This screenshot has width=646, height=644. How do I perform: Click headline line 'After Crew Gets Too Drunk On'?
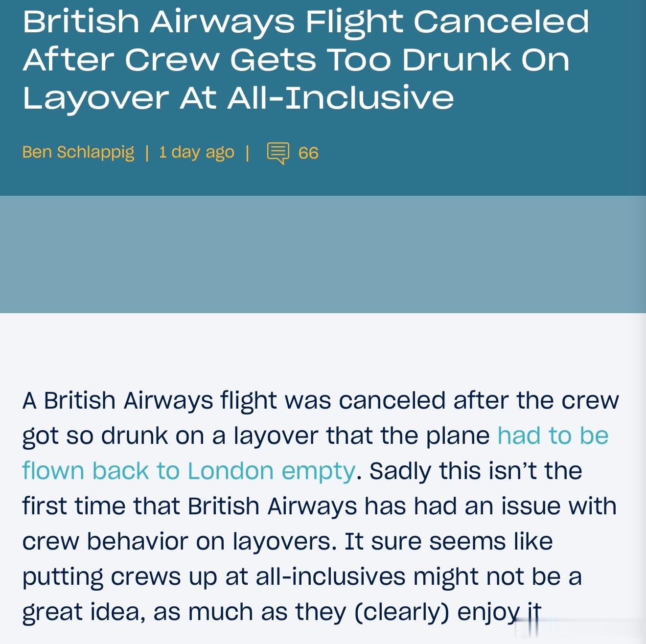[x=296, y=60]
